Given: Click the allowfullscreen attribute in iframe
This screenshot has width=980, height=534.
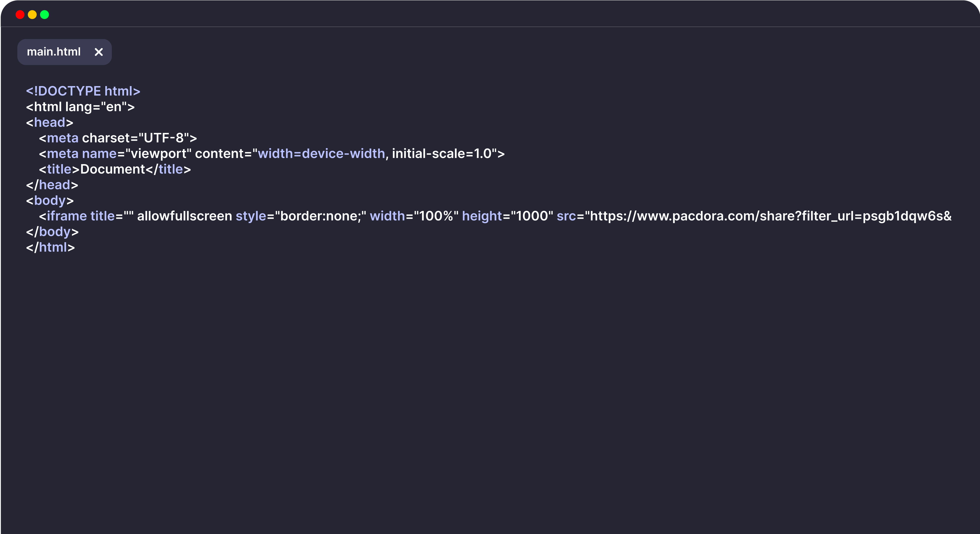Looking at the screenshot, I should [x=184, y=216].
